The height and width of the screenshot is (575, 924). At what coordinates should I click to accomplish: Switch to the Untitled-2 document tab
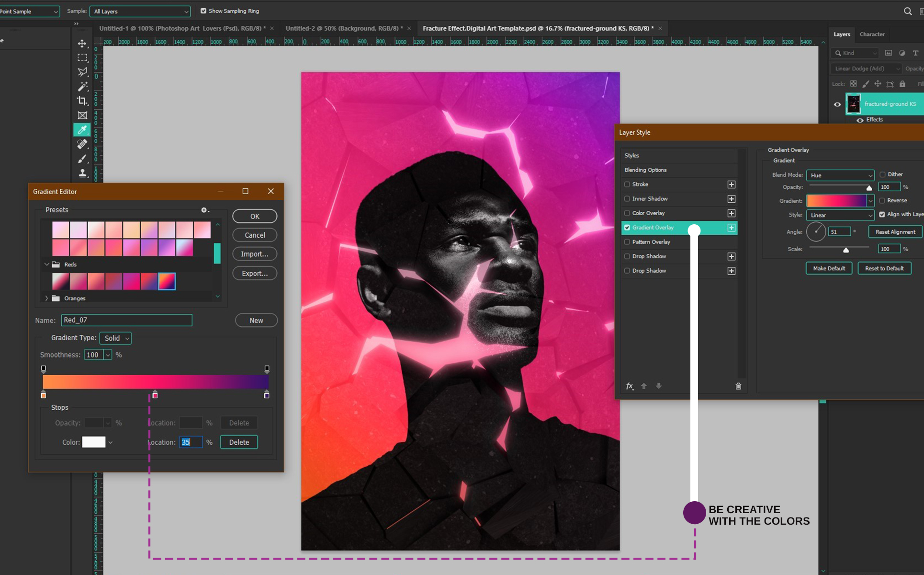(344, 28)
